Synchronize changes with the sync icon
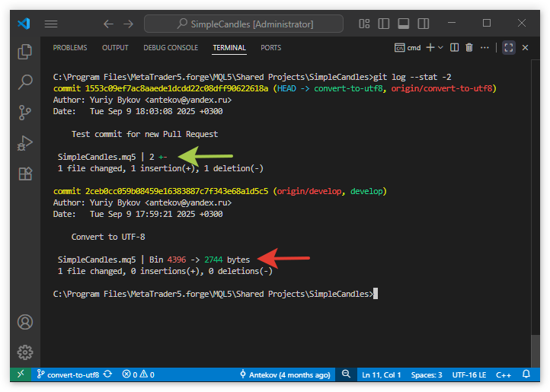Image resolution: width=550 pixels, height=392 pixels. pos(107,374)
